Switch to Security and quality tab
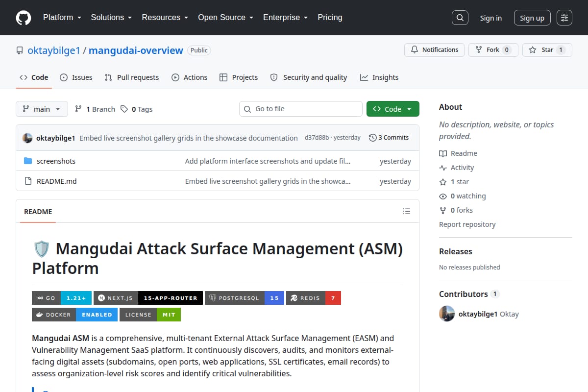The height and width of the screenshot is (392, 588). [309, 77]
